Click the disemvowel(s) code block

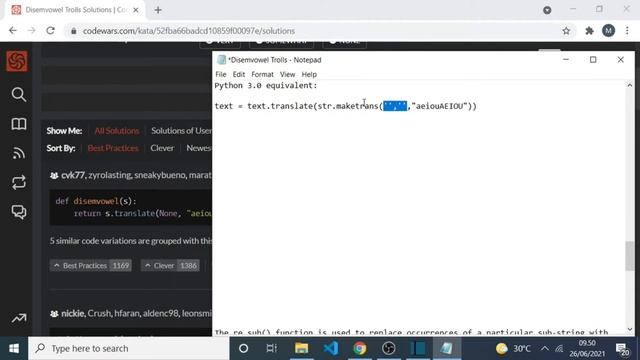pyautogui.click(x=131, y=207)
